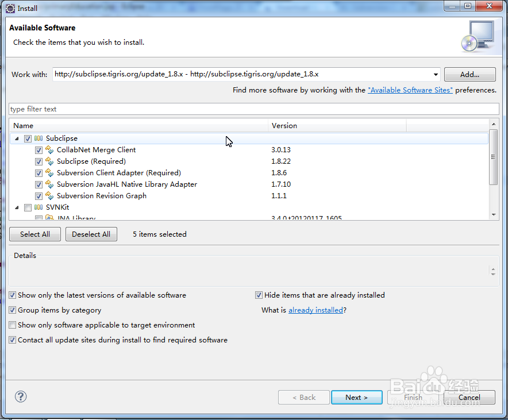Screen dimensions: 508x420
Task: Click the Version column header
Action: pos(337,126)
